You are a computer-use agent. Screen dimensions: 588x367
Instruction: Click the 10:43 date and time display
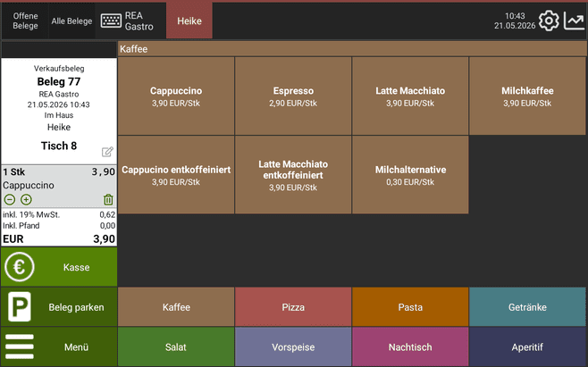click(x=515, y=21)
